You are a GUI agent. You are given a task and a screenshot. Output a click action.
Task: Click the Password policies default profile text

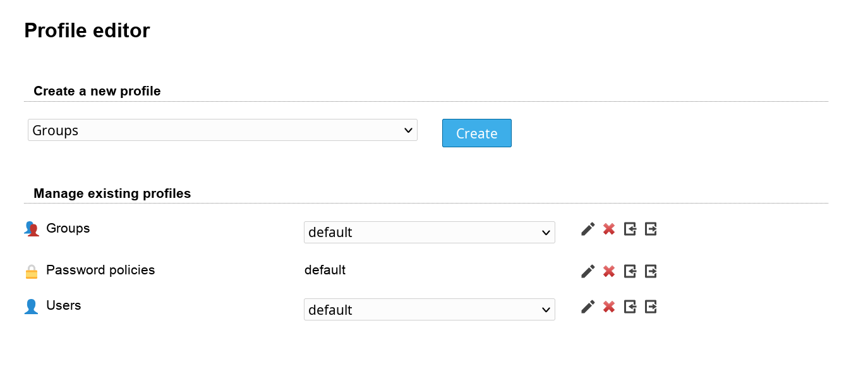tap(325, 270)
